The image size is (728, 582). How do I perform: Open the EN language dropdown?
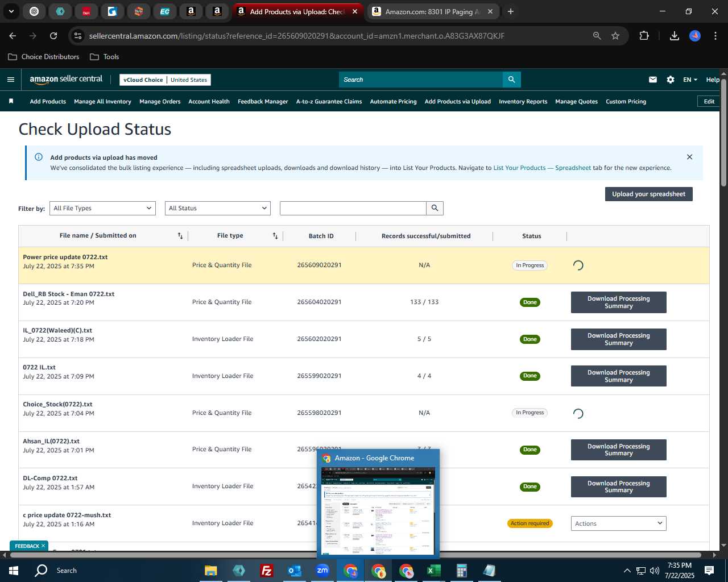tap(690, 80)
